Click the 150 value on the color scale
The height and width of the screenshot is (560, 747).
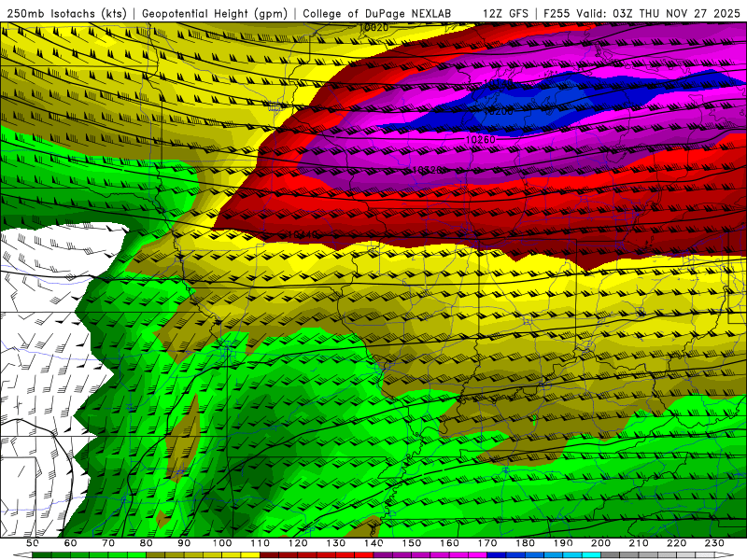(x=412, y=543)
